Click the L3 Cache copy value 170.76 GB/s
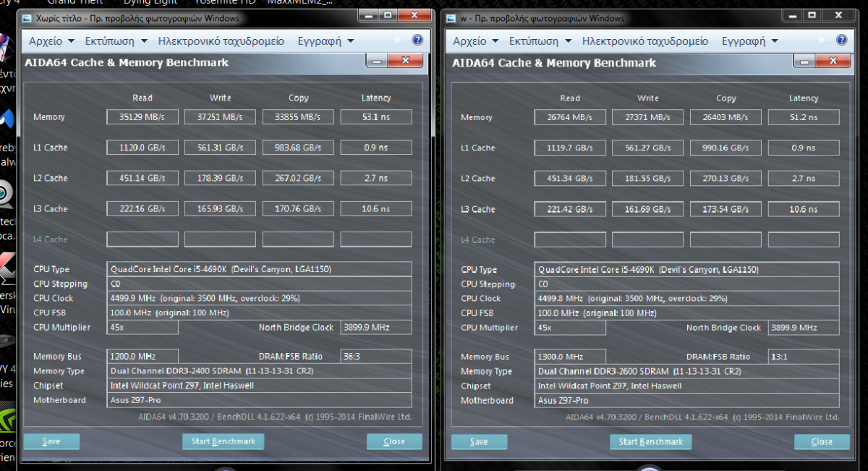Image resolution: width=868 pixels, height=471 pixels. pos(298,208)
